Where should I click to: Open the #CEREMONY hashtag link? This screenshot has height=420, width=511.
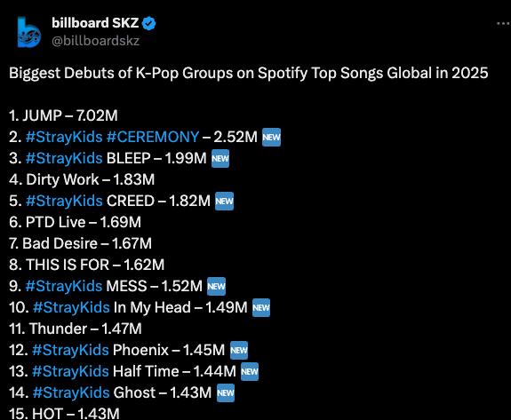[153, 137]
